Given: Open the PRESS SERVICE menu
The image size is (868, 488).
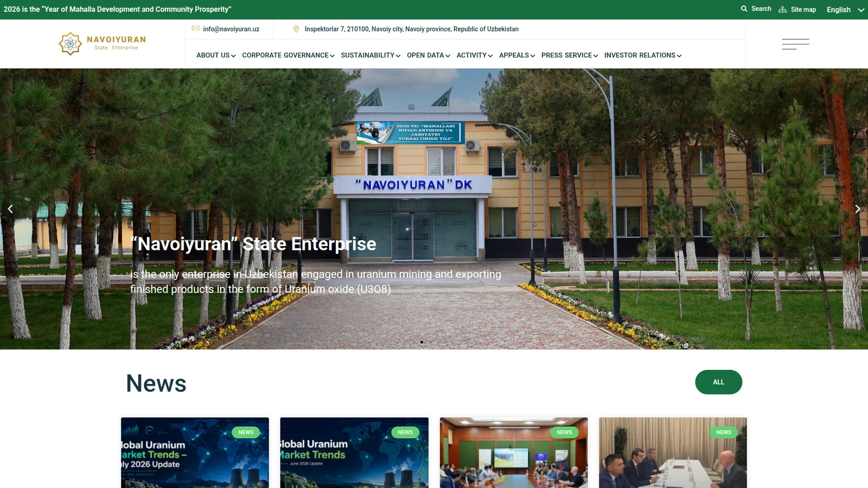Looking at the screenshot, I should [x=570, y=55].
